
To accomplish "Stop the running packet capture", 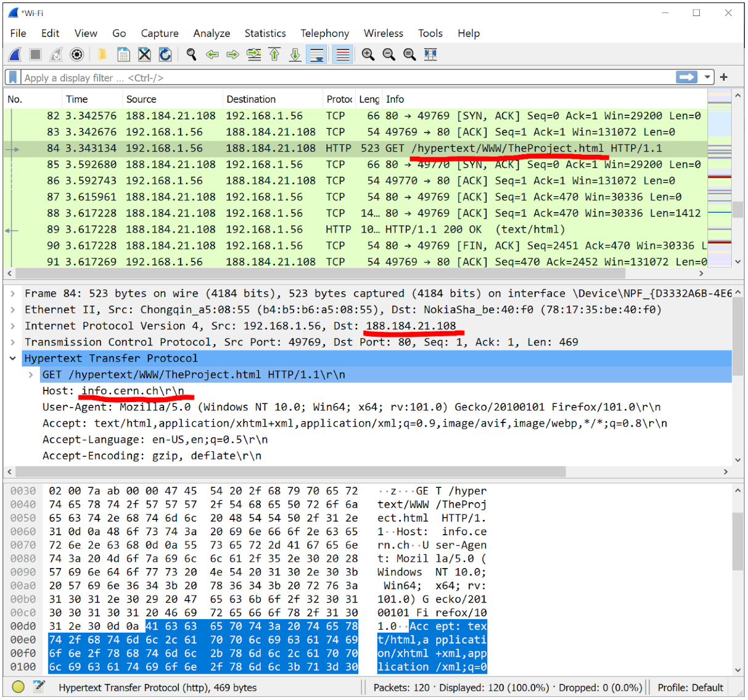I will (x=36, y=55).
